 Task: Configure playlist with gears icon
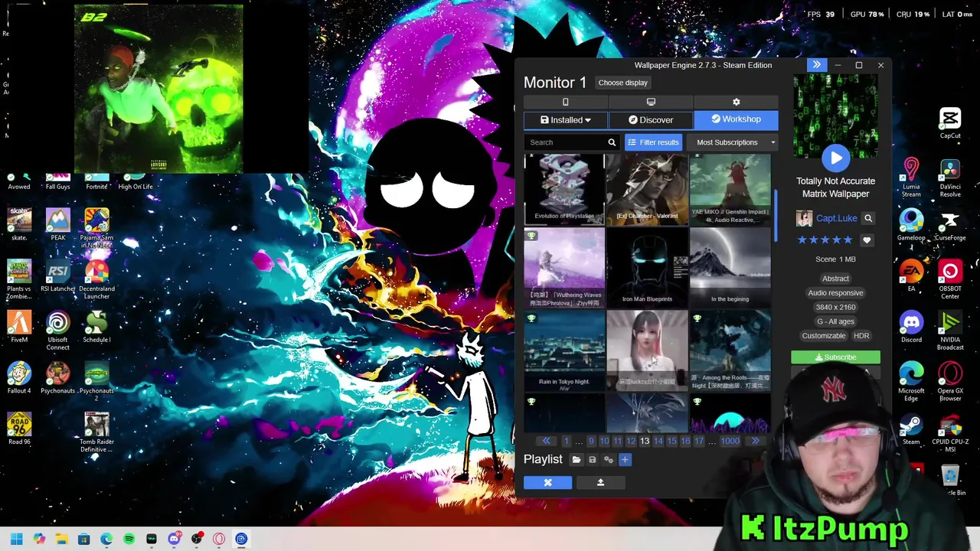tap(609, 460)
